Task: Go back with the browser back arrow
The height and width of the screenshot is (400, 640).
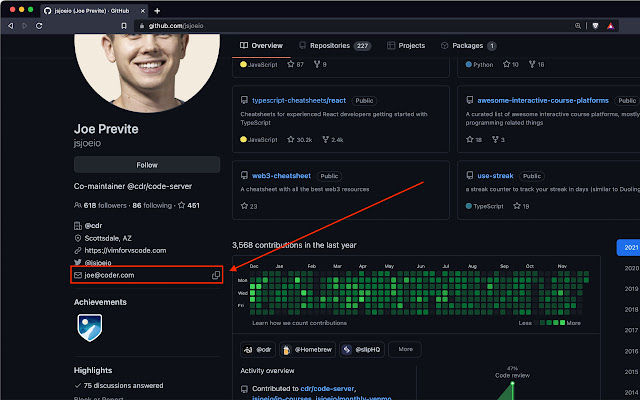Action: [x=11, y=26]
